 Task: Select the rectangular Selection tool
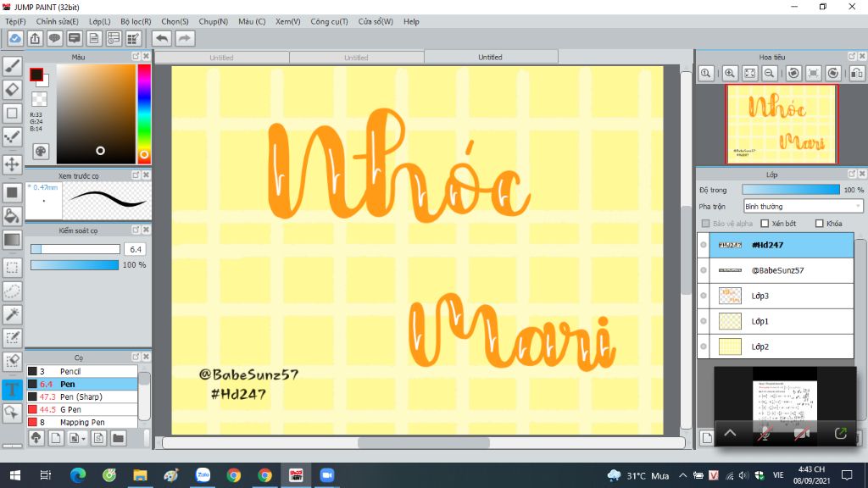point(12,268)
